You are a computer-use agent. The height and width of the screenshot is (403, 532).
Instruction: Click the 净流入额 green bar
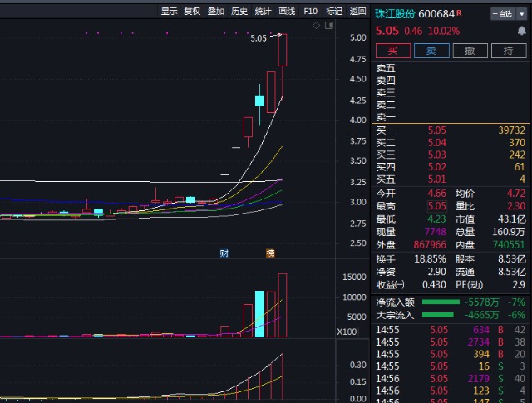click(441, 302)
